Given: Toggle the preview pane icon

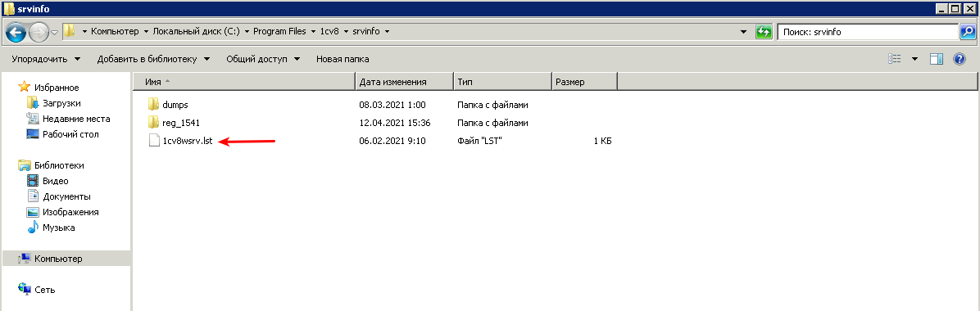Looking at the screenshot, I should tap(937, 59).
